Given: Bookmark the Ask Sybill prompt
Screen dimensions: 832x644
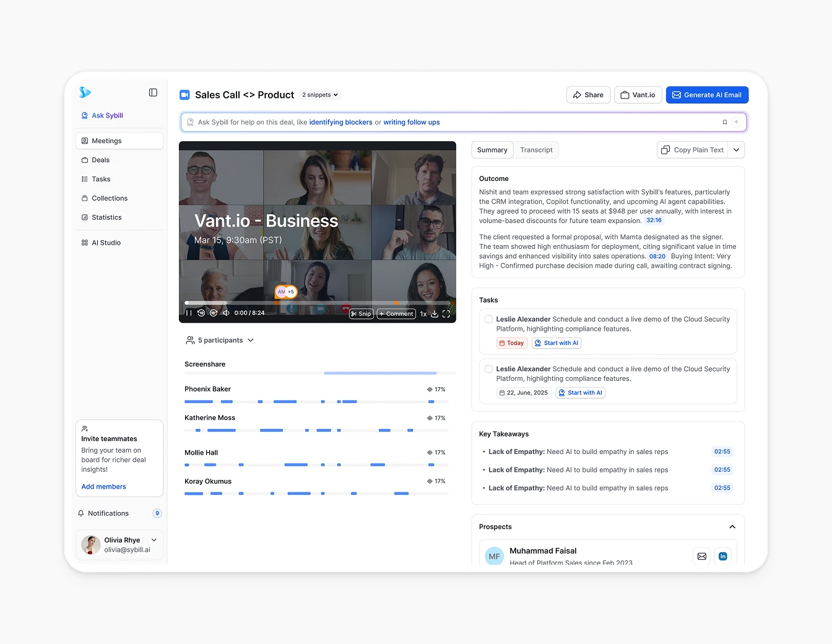Looking at the screenshot, I should click(x=724, y=122).
